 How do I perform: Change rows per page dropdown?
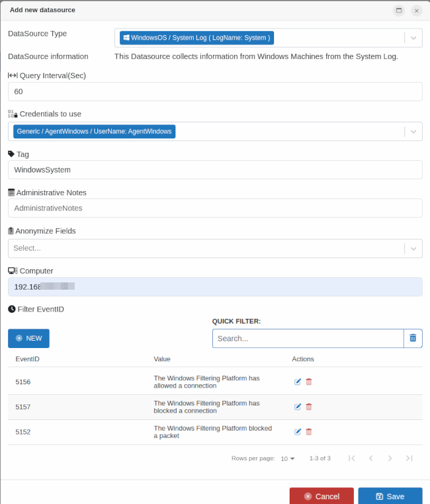click(x=288, y=458)
